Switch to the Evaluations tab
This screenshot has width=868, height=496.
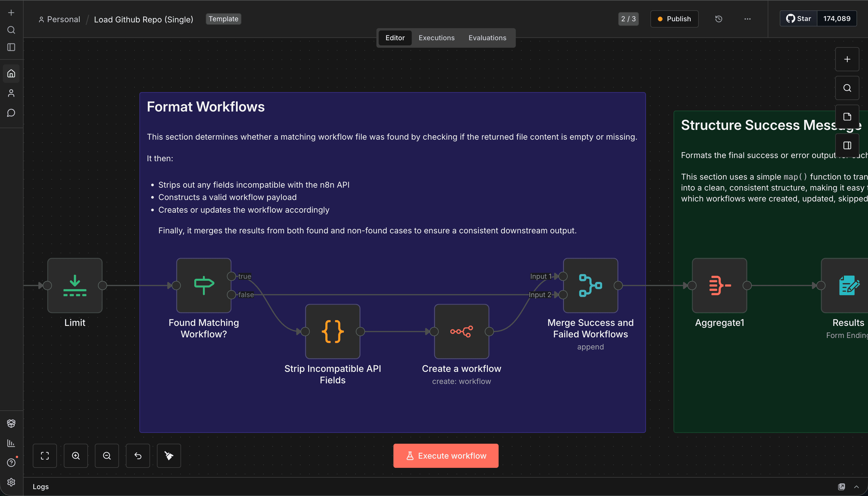point(487,37)
